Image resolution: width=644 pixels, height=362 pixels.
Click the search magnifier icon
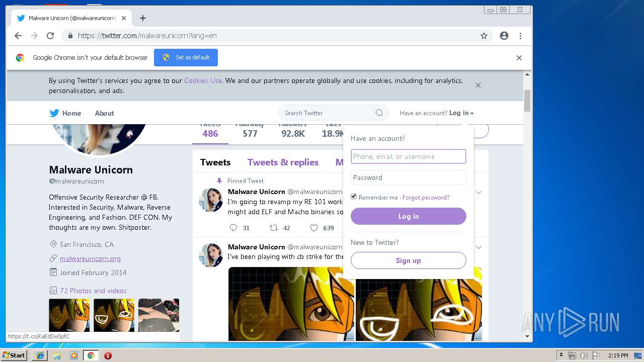coord(379,113)
